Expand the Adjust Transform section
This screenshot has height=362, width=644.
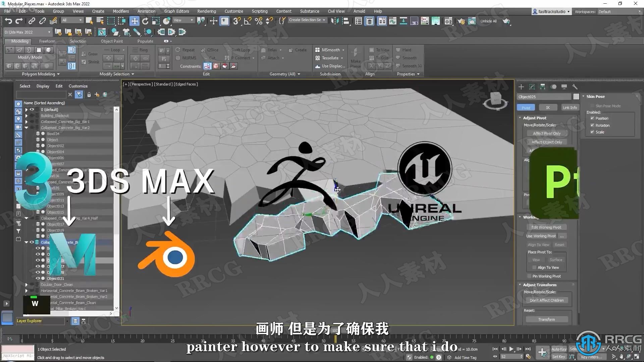(x=520, y=284)
